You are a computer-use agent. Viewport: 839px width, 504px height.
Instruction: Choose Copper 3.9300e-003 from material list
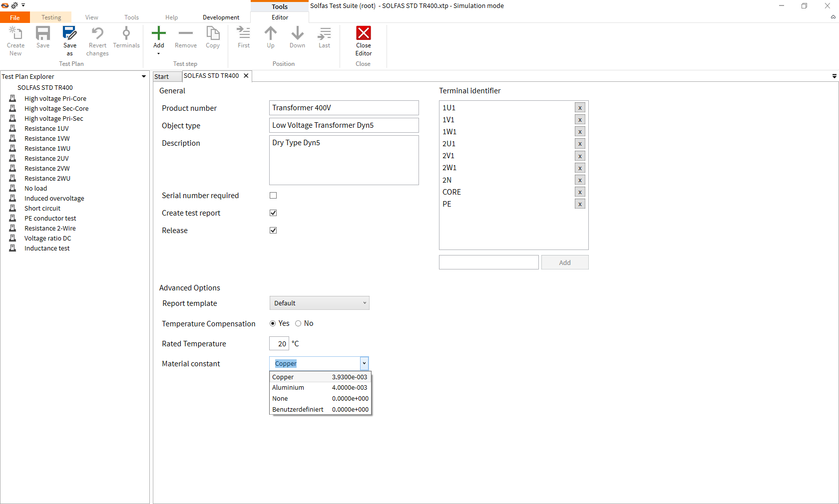(x=320, y=377)
